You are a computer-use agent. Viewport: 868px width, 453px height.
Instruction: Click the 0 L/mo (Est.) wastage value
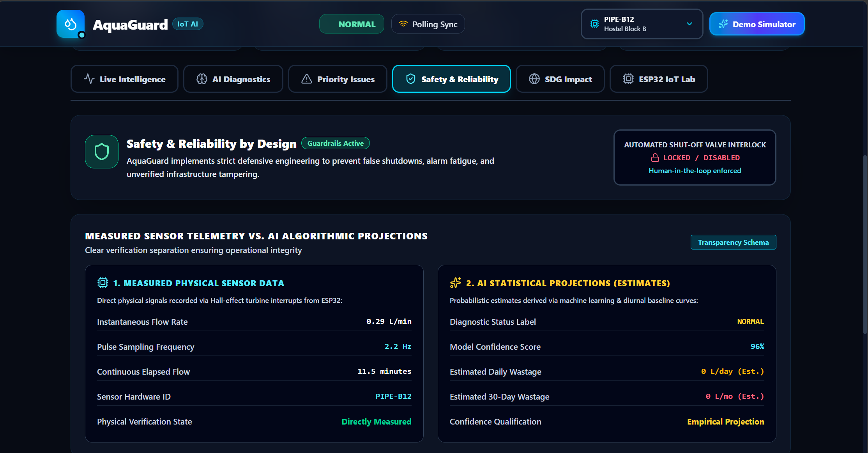point(735,396)
